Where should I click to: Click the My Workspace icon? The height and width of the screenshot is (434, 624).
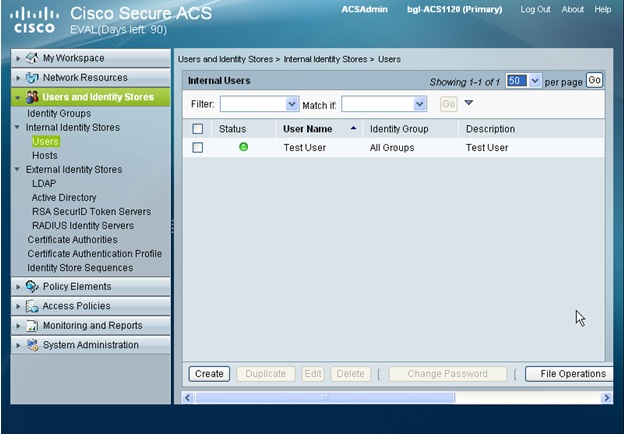[x=32, y=58]
